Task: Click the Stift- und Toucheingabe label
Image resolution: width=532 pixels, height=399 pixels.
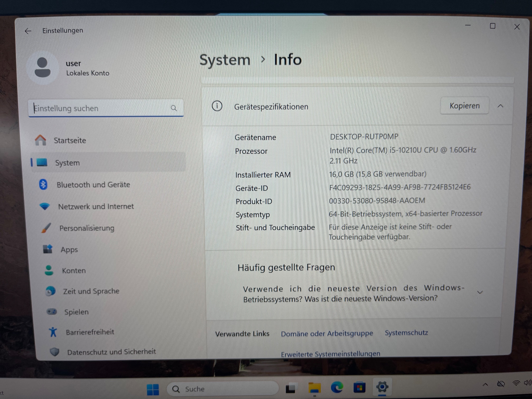Action: pos(275,227)
